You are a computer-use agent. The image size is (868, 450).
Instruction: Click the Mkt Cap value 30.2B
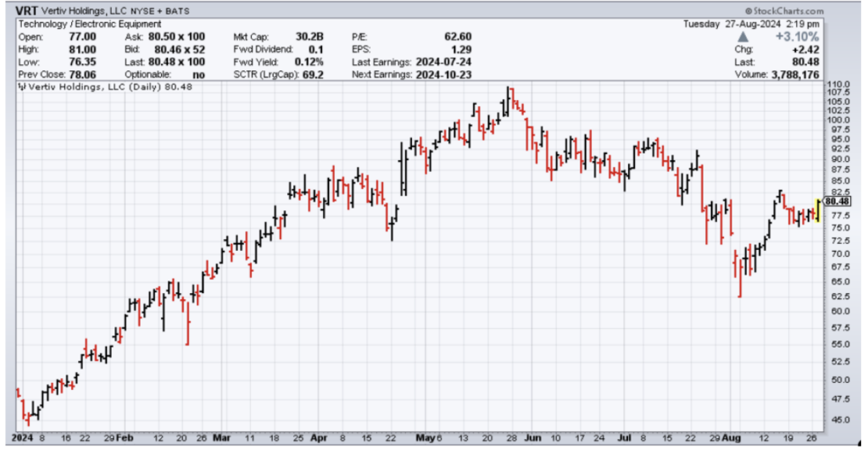(x=309, y=37)
